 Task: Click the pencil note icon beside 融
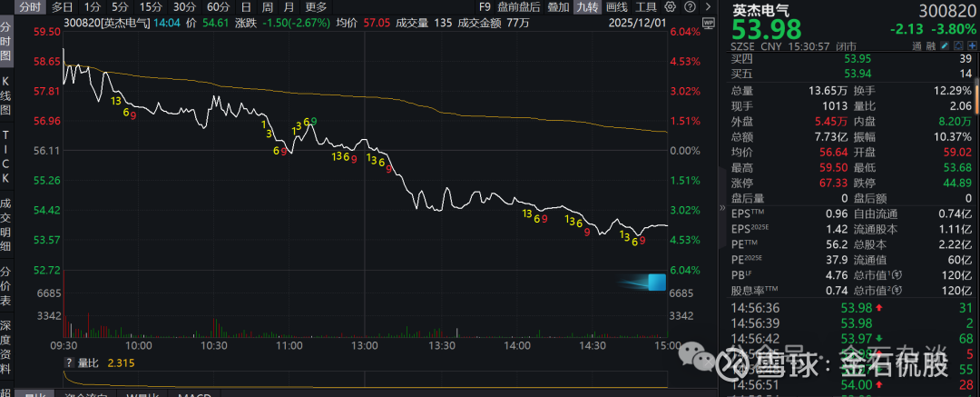point(945,45)
